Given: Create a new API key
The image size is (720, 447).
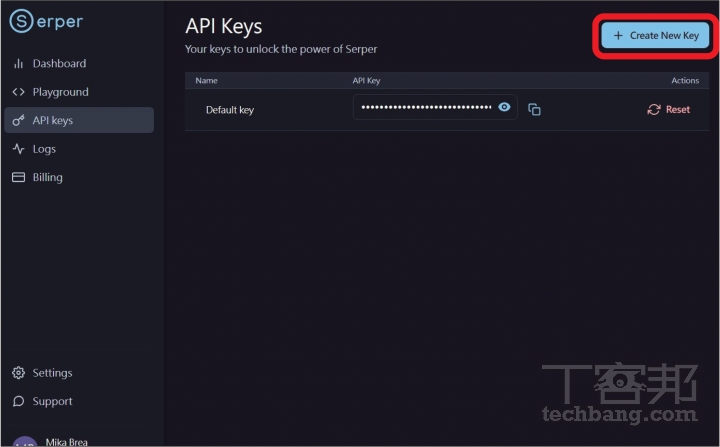Looking at the screenshot, I should pos(655,35).
